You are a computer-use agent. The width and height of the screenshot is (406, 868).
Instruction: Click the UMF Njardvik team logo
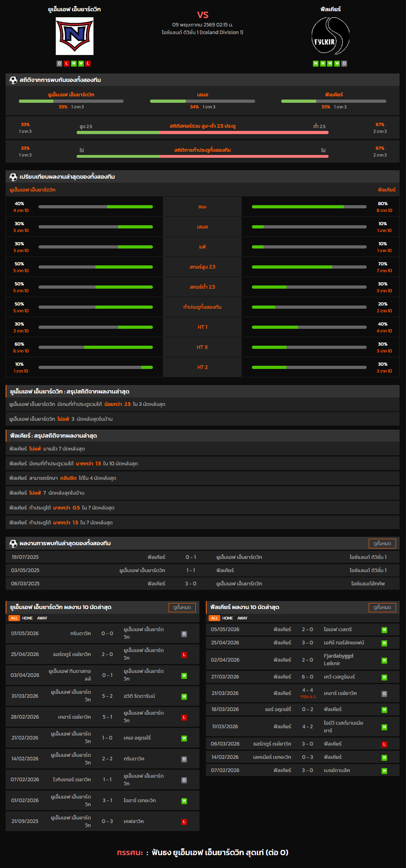(75, 36)
